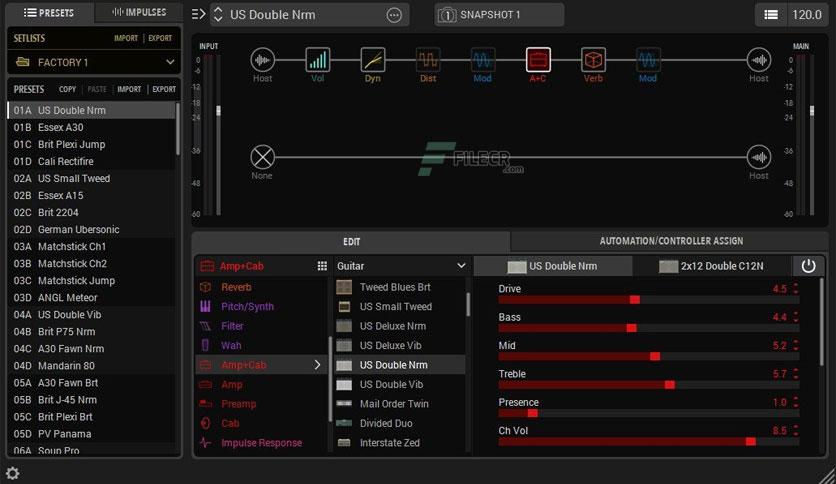Click the Drive slider
Screen dimensions: 836x484
point(648,300)
